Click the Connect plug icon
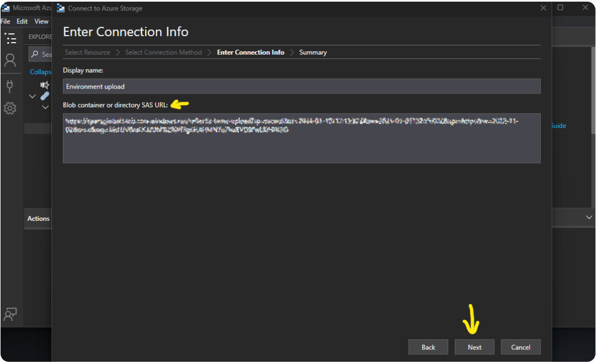Image resolution: width=596 pixels, height=364 pixels. pos(10,85)
